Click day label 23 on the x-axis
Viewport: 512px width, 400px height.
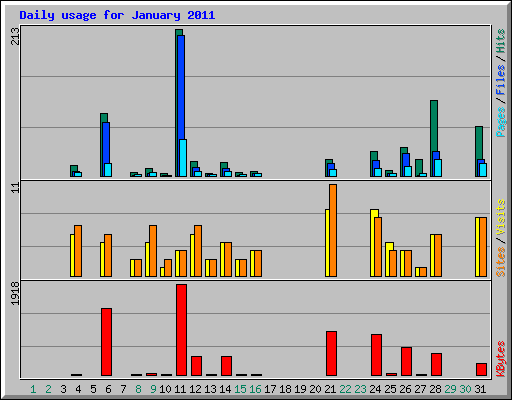pyautogui.click(x=360, y=389)
